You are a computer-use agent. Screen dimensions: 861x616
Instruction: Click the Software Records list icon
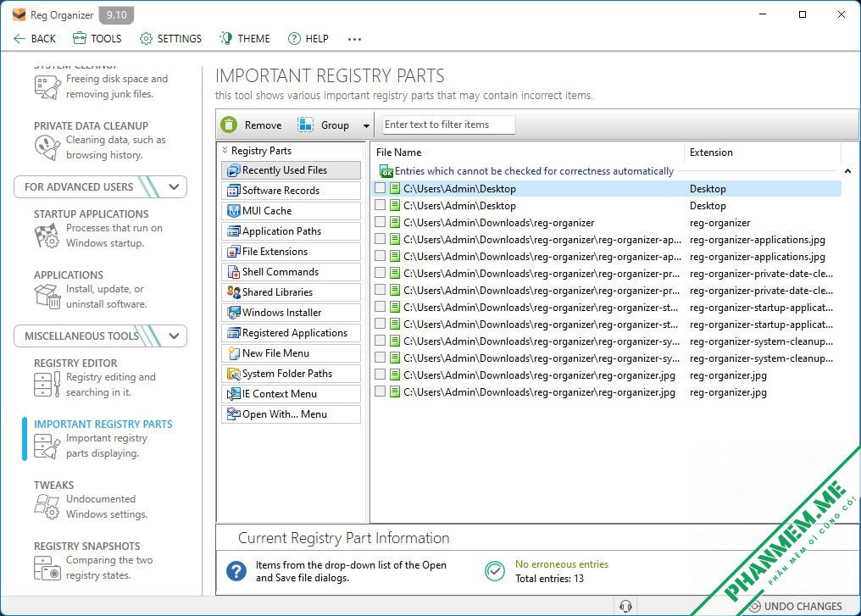point(233,191)
